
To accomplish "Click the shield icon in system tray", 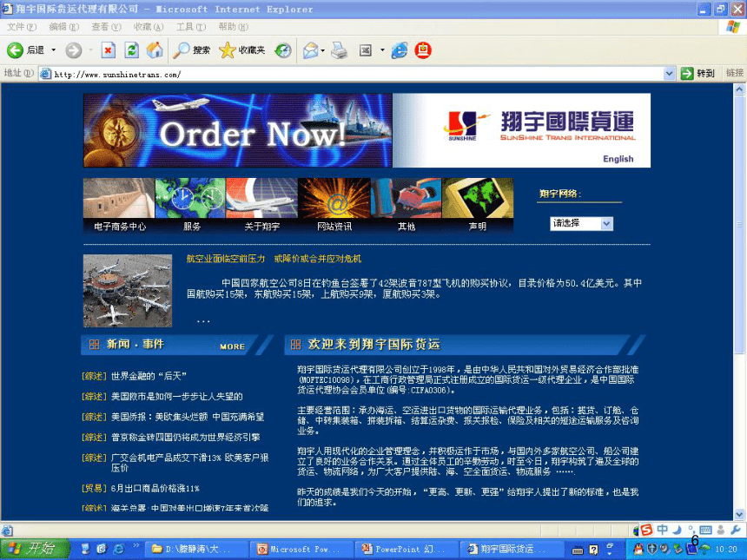I will [651, 549].
